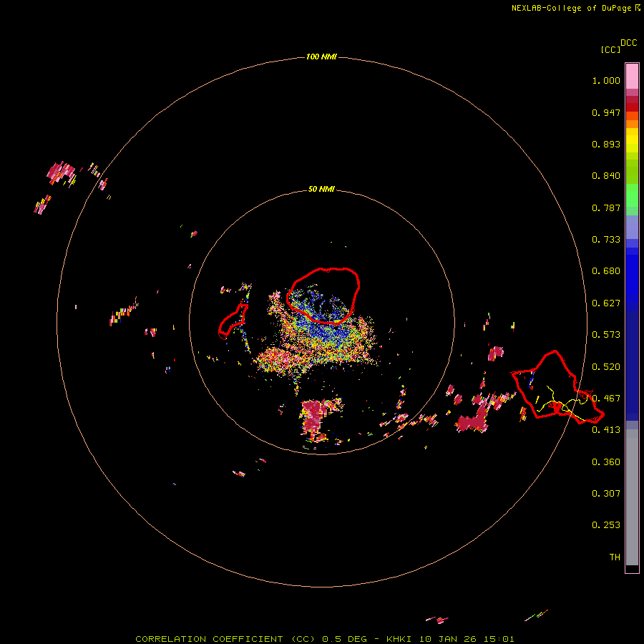Click the NEXLAB-College of DuPage credit text

576,8
